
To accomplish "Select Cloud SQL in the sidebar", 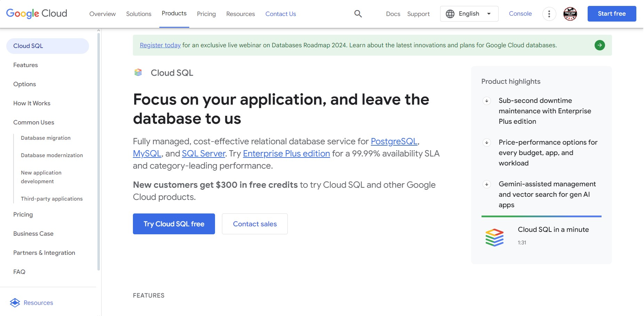I will tap(48, 46).
